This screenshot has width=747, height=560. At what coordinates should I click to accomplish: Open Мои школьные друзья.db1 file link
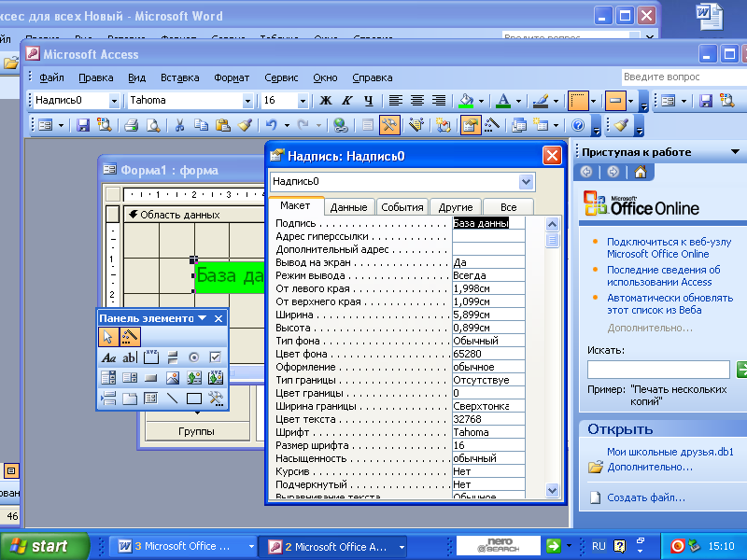point(669,452)
